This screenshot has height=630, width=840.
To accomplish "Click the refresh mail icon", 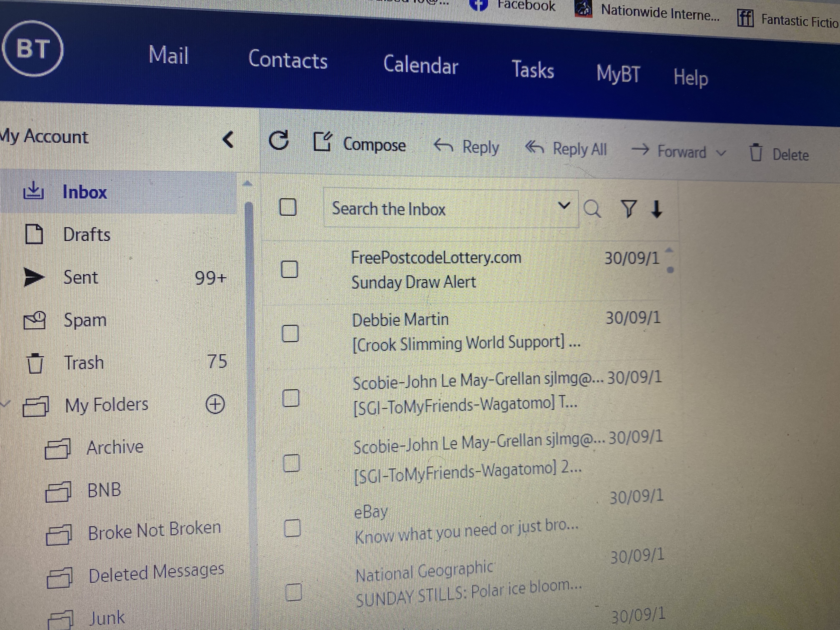I will (279, 140).
